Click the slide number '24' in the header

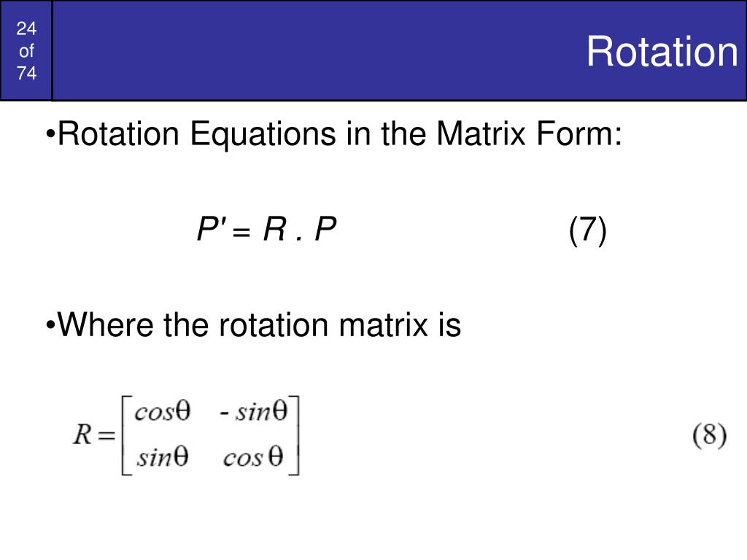coord(26,28)
